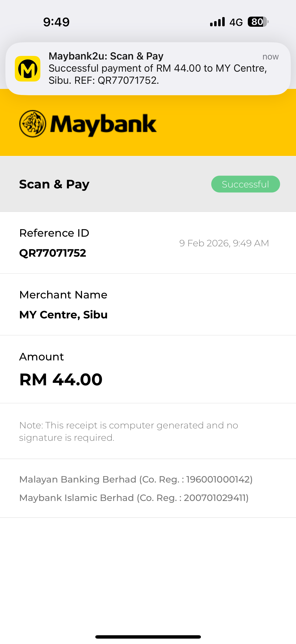Select the Reference ID QR77071752 value
The image size is (296, 644).
point(53,253)
